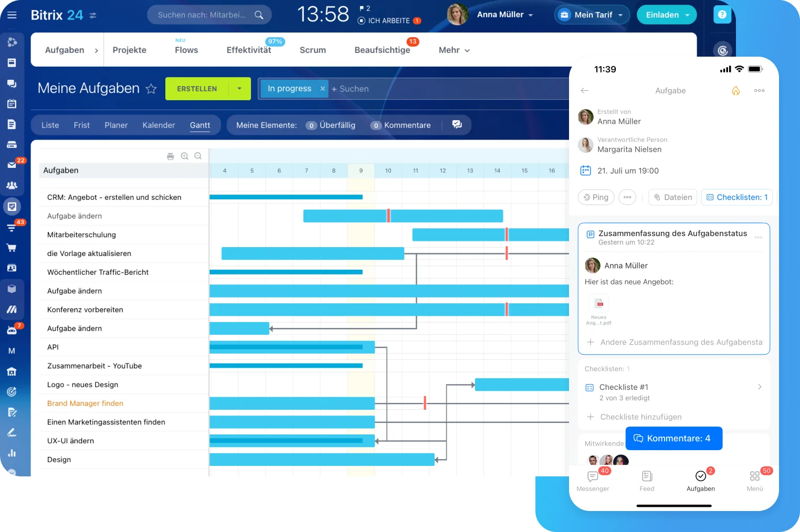Zoom out of the Gantt timeline
The width and height of the screenshot is (800, 532).
[x=198, y=155]
